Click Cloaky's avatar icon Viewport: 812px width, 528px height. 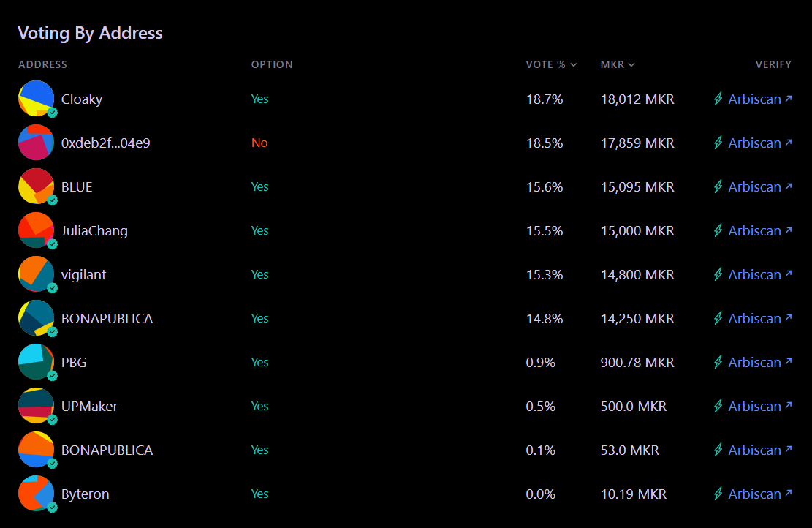click(x=36, y=99)
